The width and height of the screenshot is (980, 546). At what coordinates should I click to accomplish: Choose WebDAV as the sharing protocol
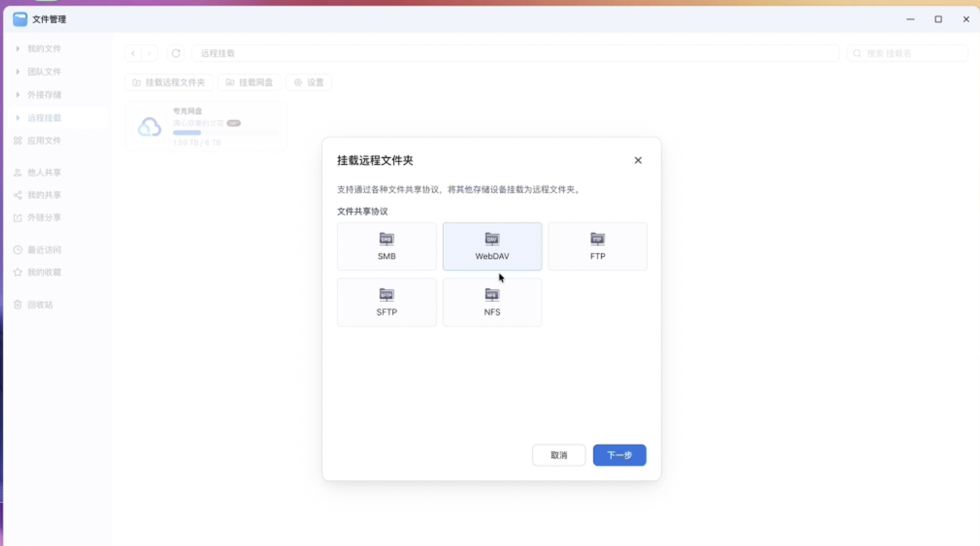(492, 246)
